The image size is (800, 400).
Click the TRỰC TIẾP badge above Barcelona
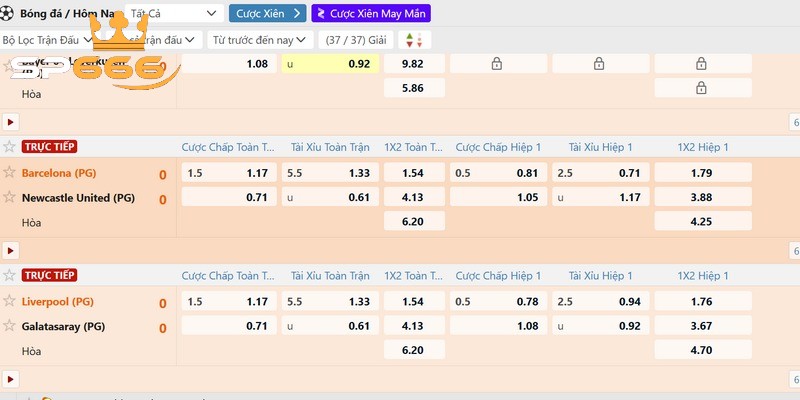49,147
